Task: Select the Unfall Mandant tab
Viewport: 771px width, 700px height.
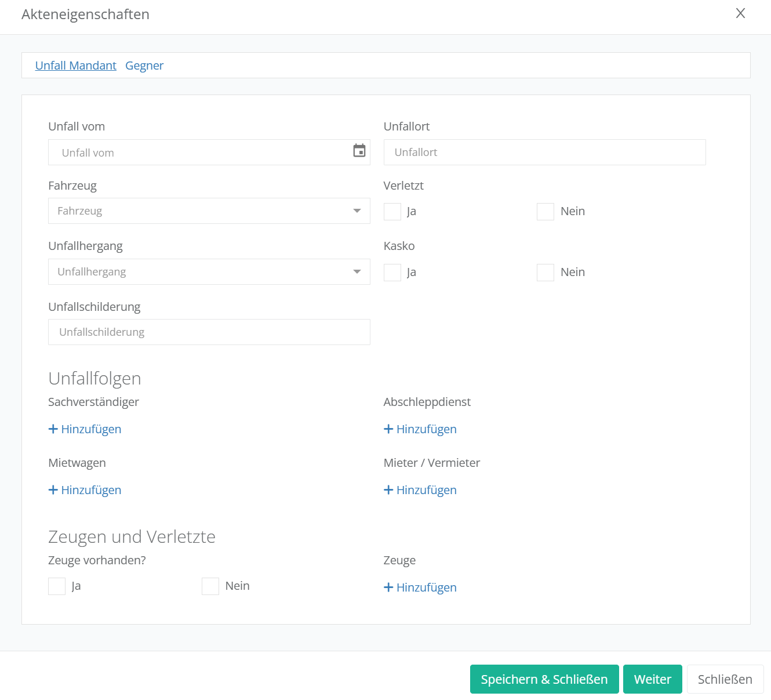Action: click(76, 66)
